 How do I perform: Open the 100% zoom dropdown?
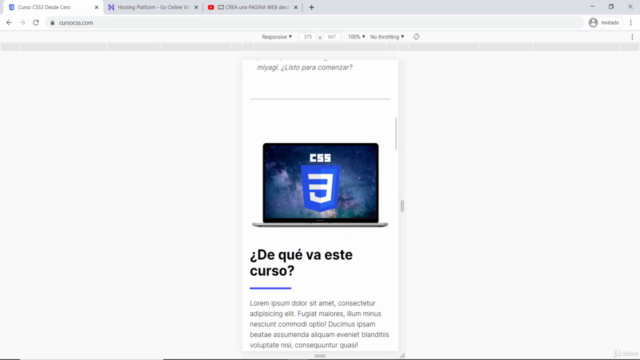(356, 37)
